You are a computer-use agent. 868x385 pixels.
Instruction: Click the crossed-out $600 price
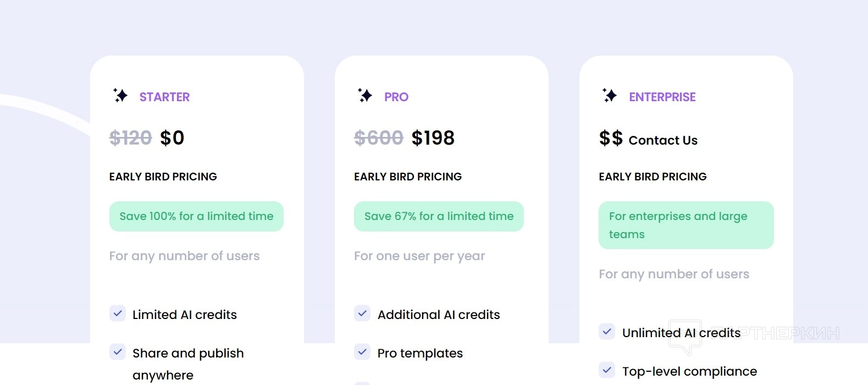(379, 137)
